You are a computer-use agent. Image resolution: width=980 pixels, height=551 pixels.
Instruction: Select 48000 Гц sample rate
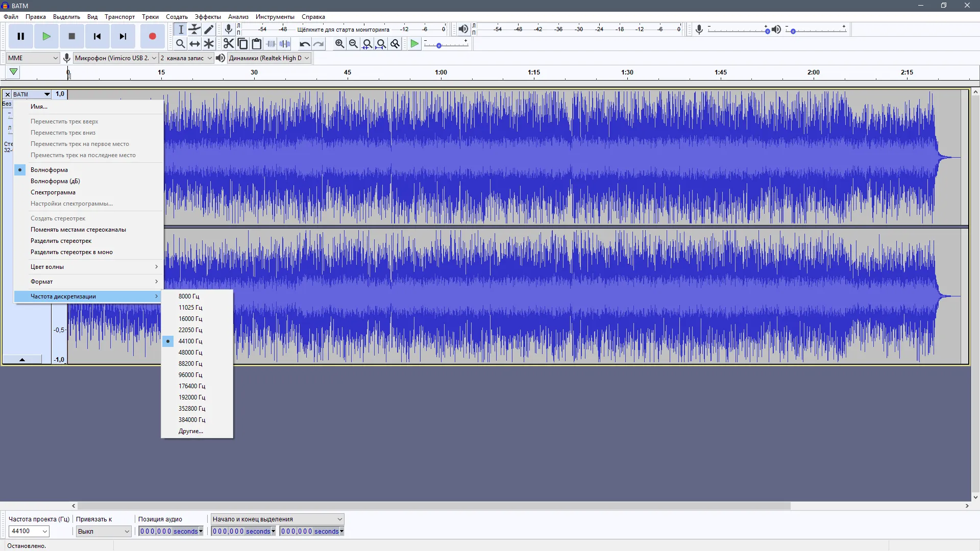click(190, 353)
